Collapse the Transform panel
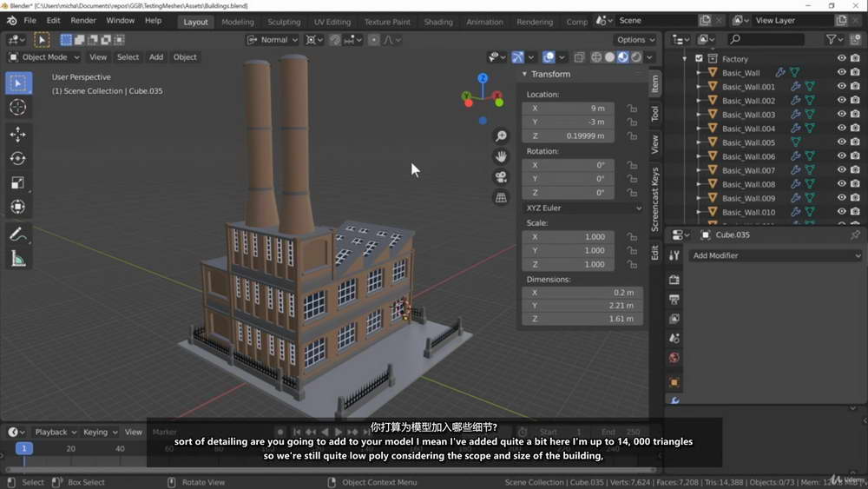 point(524,74)
